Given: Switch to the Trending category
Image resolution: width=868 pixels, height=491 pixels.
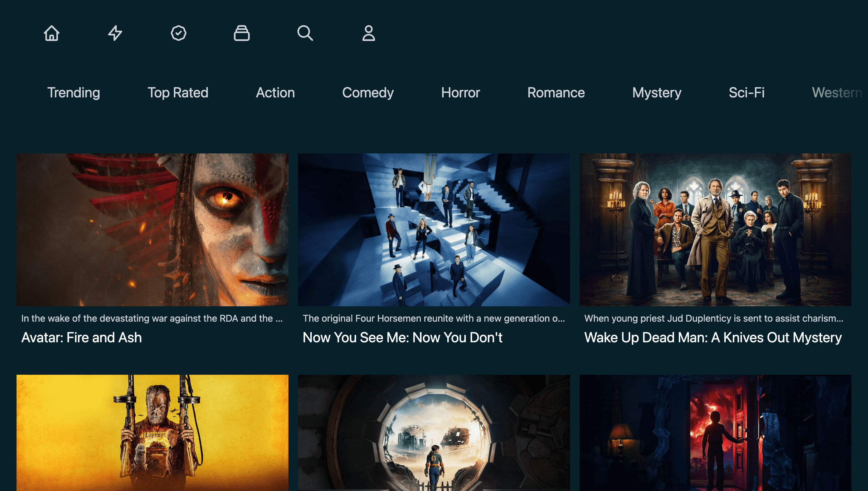Looking at the screenshot, I should click(74, 93).
